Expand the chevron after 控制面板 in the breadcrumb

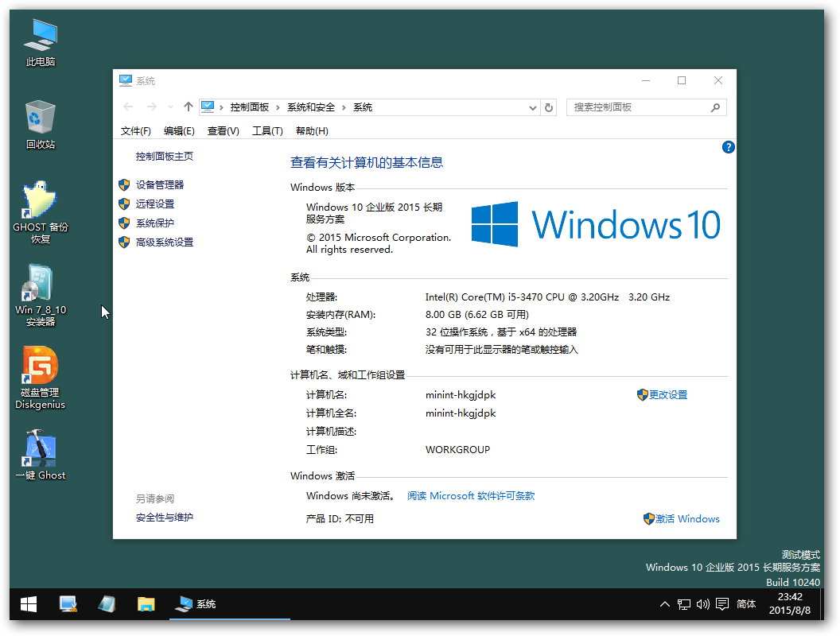(278, 107)
